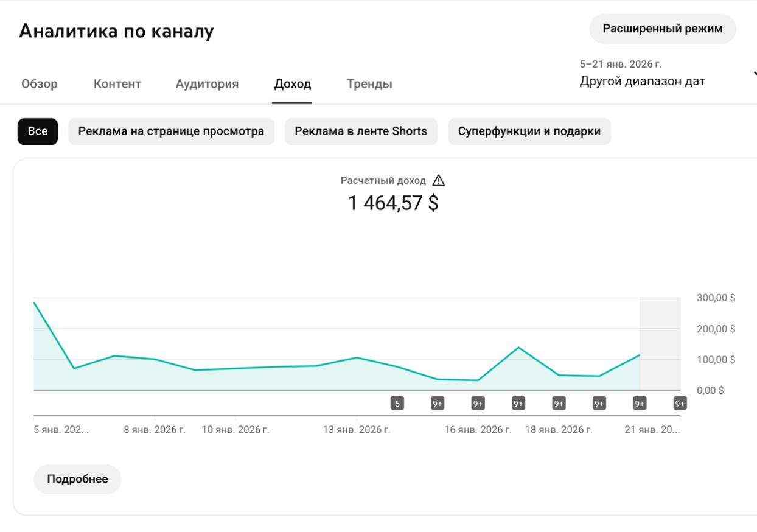Click the first 9+ marker right of marker 5
The image size is (757, 532).
(438, 403)
